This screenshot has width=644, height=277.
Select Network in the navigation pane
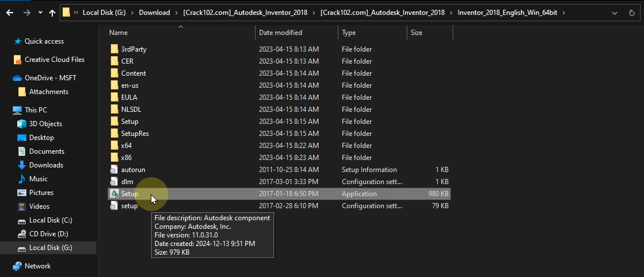click(x=37, y=266)
